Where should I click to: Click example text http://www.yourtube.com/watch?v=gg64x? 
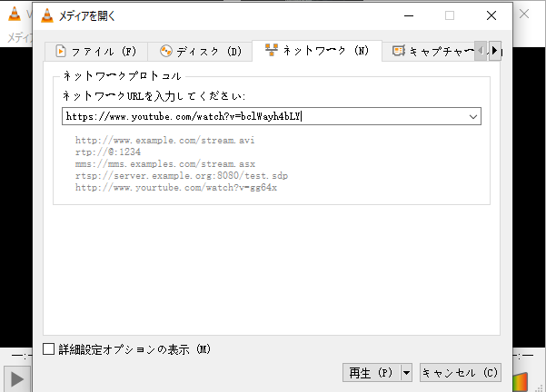pyautogui.click(x=176, y=188)
